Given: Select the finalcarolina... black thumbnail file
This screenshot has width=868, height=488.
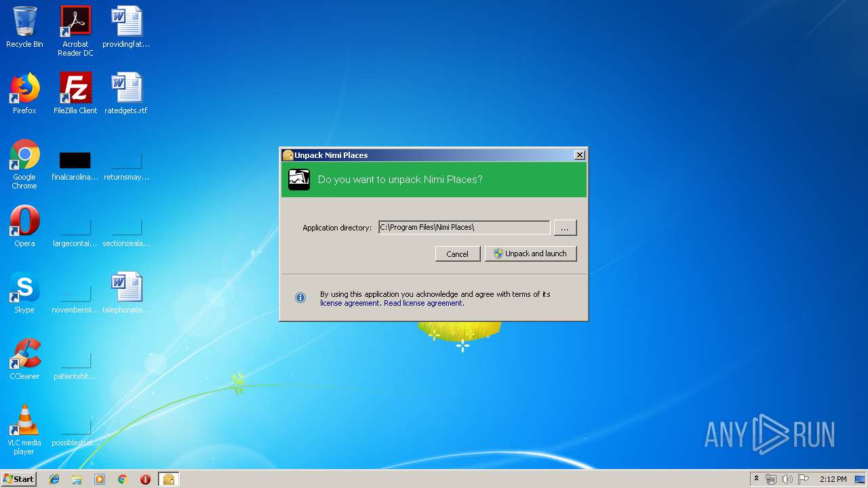Looking at the screenshot, I should point(75,165).
